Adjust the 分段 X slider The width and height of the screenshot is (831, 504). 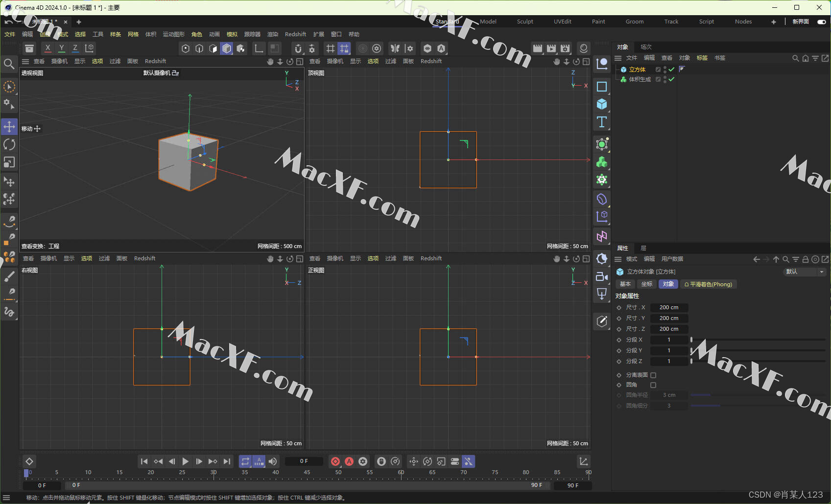coord(758,340)
